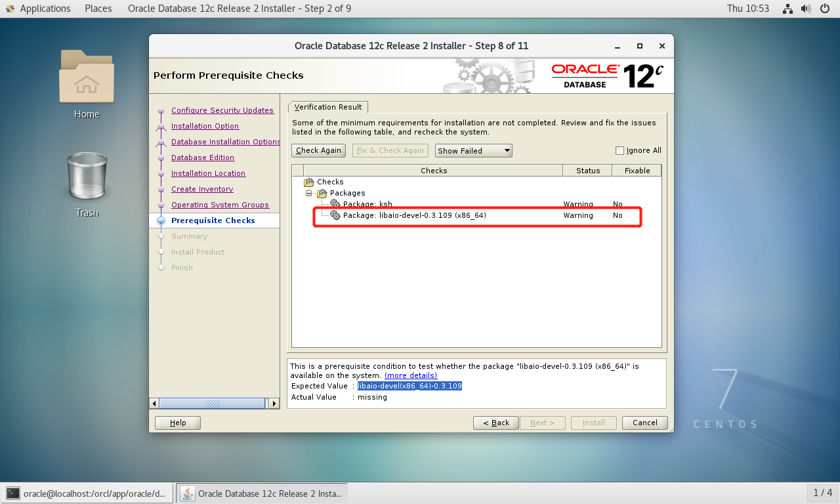Click the step list horizontal scrollbar thumb
This screenshot has height=504, width=840.
pyautogui.click(x=212, y=404)
